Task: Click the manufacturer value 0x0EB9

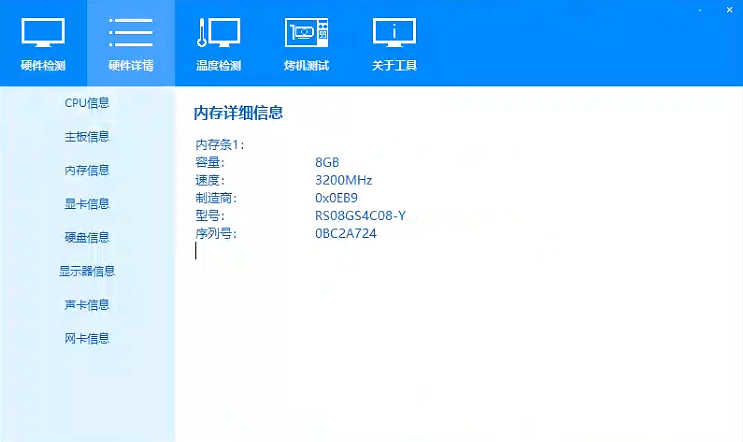Action: (337, 198)
